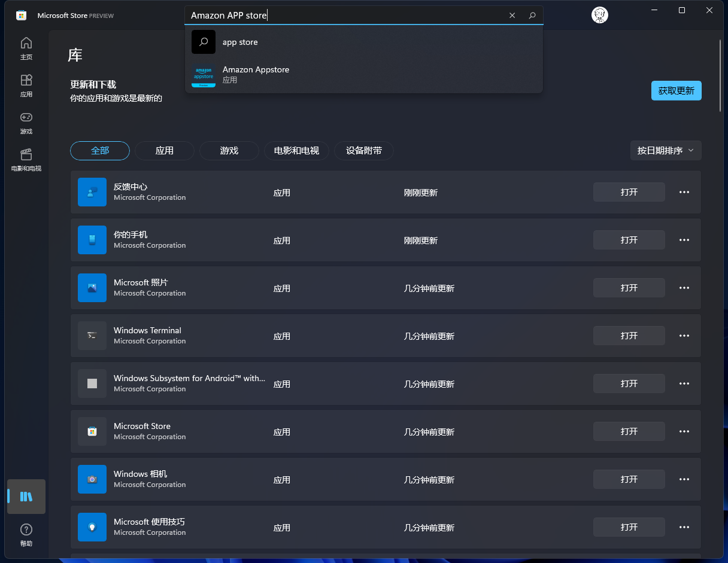Open more options for 反馈中心
728x563 pixels.
pos(684,192)
